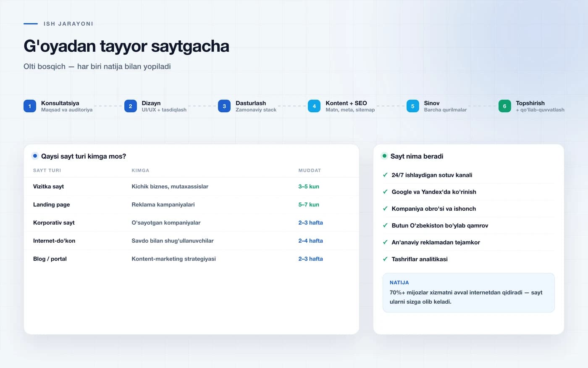Click 'Matn, meta, sitemap' subtitle
The image size is (588, 368).
(350, 110)
